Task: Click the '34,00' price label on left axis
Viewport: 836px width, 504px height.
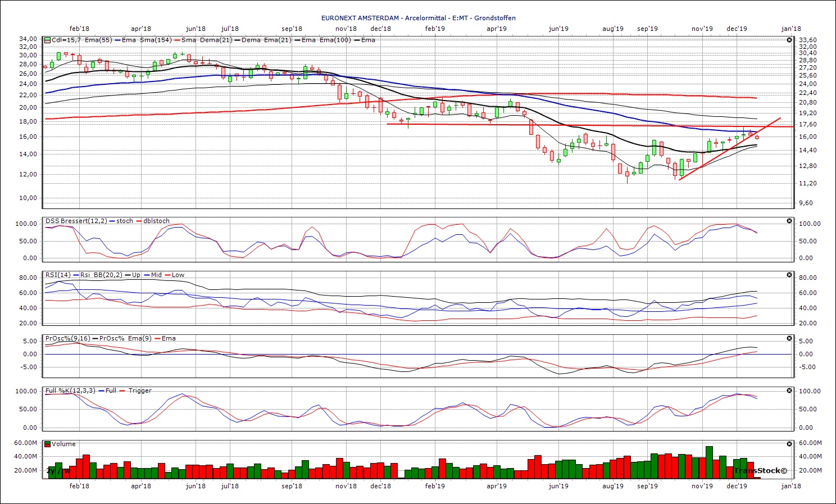Action: (28, 39)
